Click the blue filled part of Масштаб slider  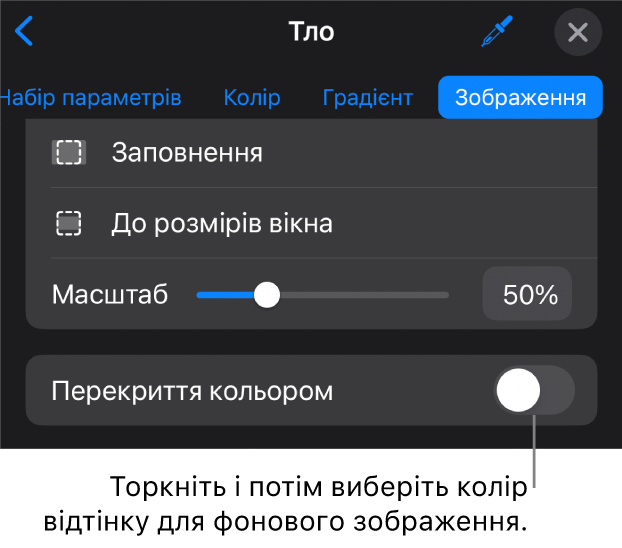[226, 295]
